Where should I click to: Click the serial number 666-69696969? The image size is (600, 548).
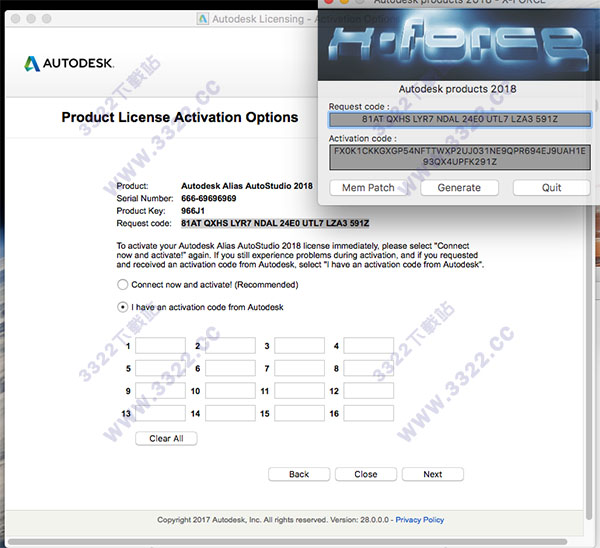click(209, 198)
